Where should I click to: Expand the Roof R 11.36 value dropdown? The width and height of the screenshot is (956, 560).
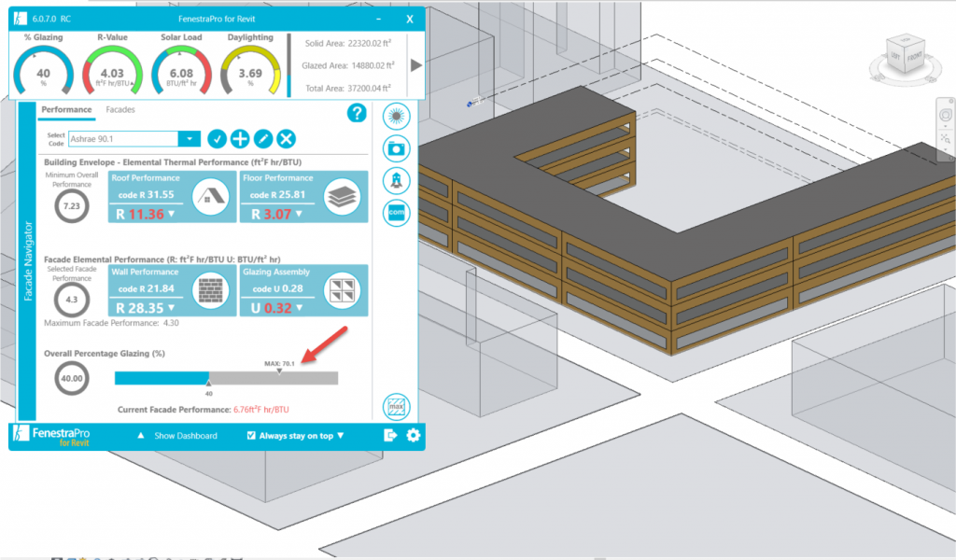pos(172,214)
